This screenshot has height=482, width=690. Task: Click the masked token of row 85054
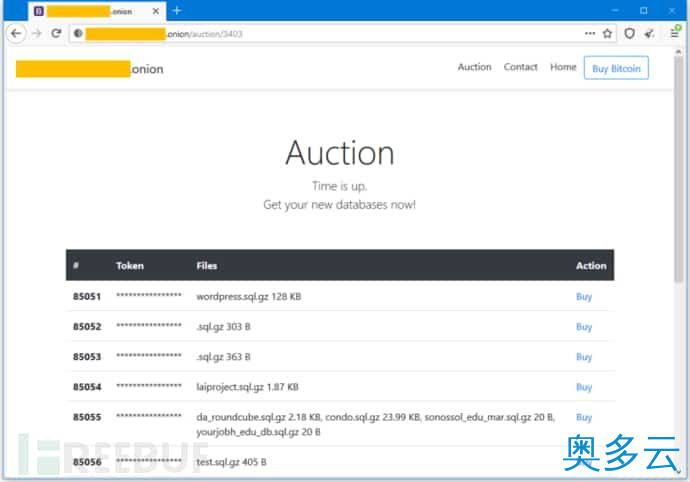coord(149,385)
